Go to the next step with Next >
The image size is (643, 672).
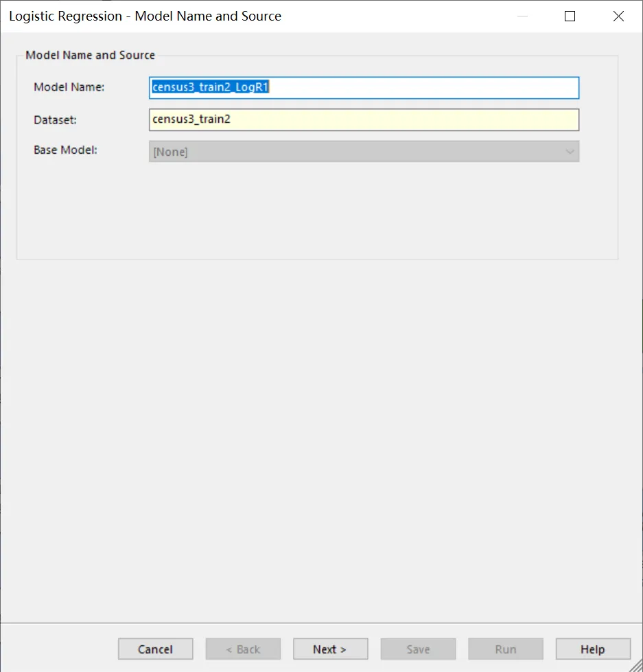330,649
